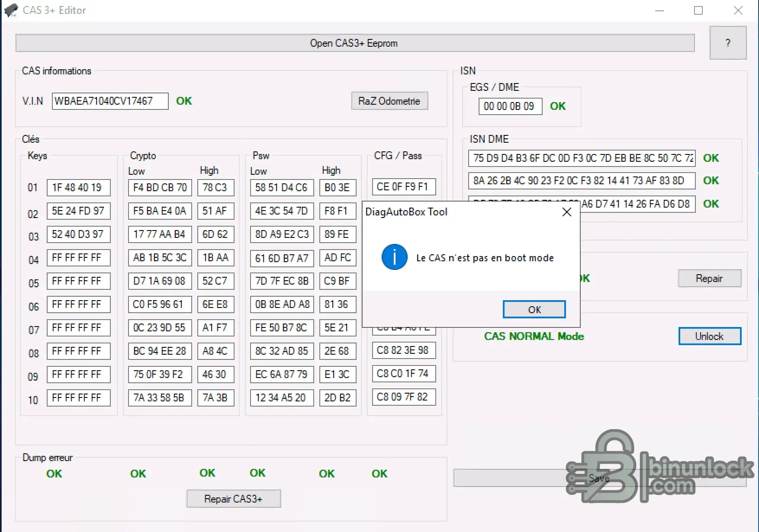Screen dimensions: 759x532
Task: Click key 10 field FF FF FF FF
Action: (78, 398)
